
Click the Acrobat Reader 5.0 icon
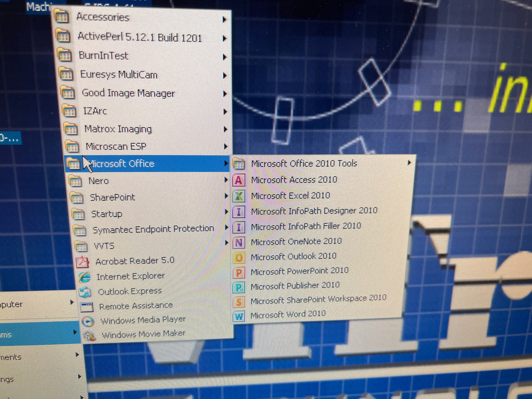[82, 262]
